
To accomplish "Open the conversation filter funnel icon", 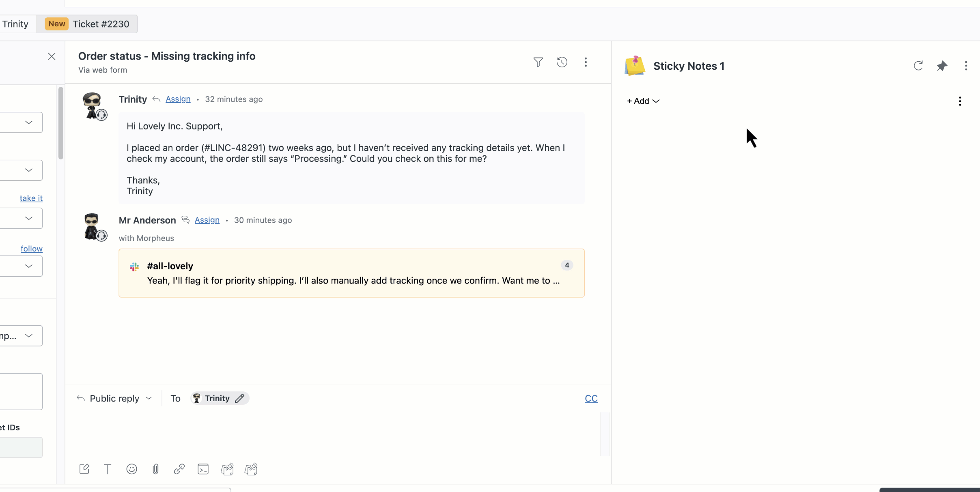I will pos(538,62).
